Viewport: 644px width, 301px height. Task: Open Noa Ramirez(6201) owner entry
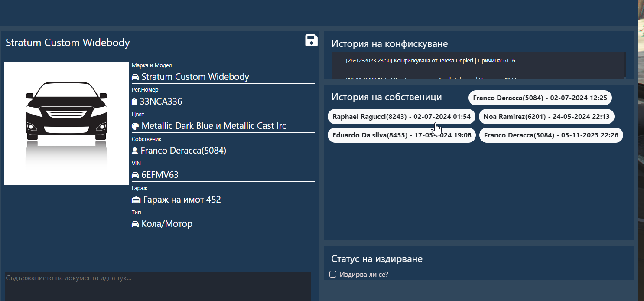coord(546,117)
